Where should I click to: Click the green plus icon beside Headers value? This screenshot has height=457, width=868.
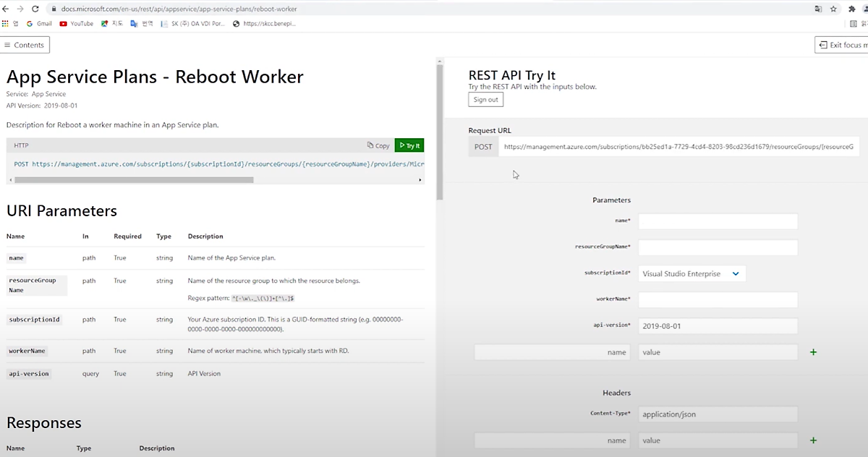click(x=813, y=440)
